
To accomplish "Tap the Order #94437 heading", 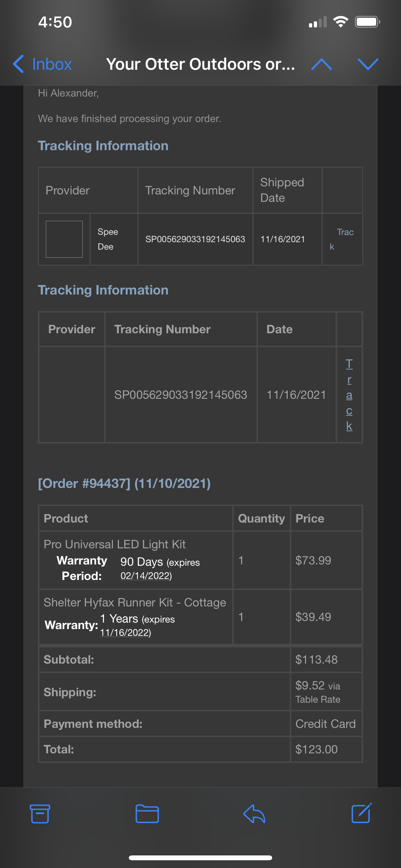I will (x=124, y=483).
